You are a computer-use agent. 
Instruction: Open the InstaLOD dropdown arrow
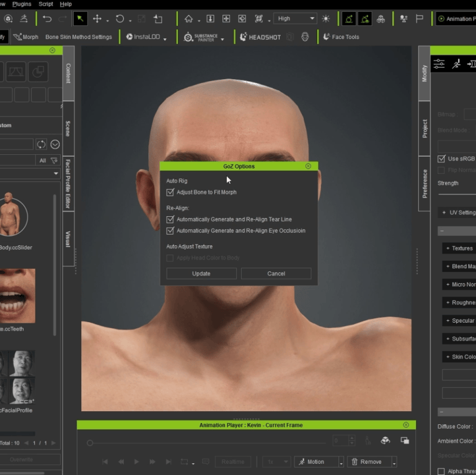click(x=165, y=39)
